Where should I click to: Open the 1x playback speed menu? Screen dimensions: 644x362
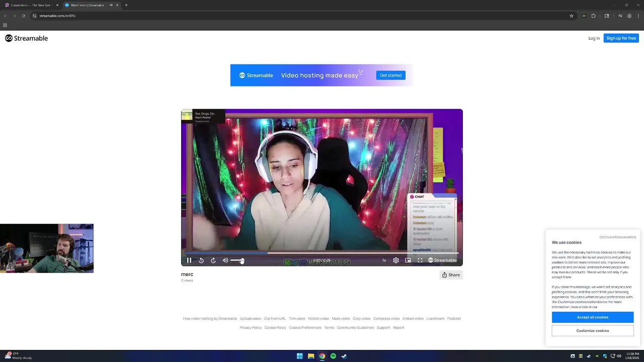[x=384, y=260]
